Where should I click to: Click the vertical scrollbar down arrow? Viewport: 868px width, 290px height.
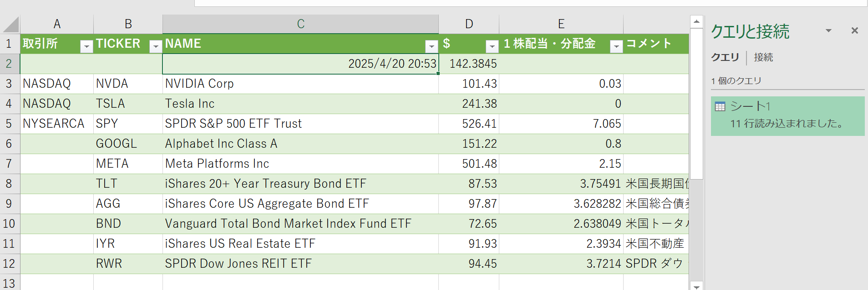click(696, 285)
